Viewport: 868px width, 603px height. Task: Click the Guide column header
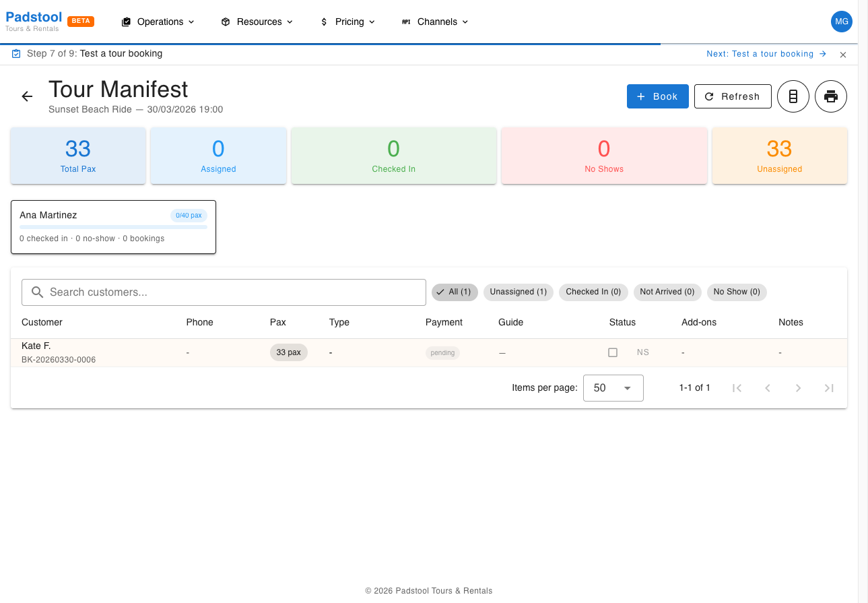click(510, 322)
